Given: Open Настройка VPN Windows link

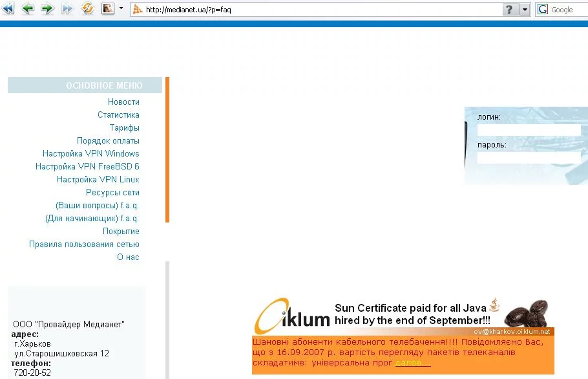Looking at the screenshot, I should [x=90, y=153].
